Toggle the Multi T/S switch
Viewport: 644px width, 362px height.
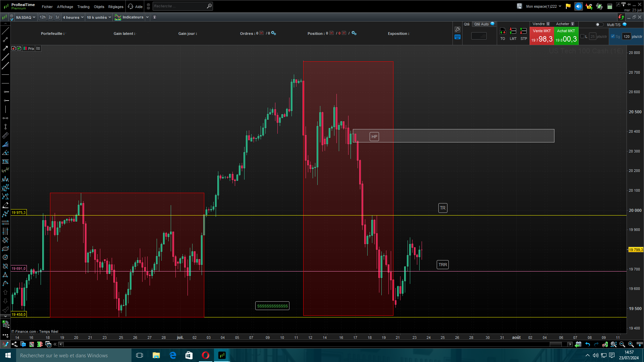pos(599,24)
